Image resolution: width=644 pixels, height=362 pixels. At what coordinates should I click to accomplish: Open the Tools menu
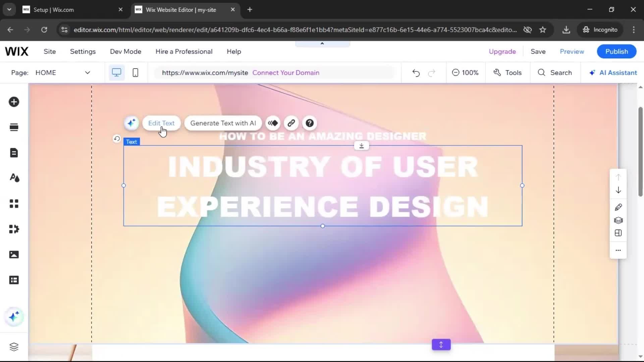point(507,73)
